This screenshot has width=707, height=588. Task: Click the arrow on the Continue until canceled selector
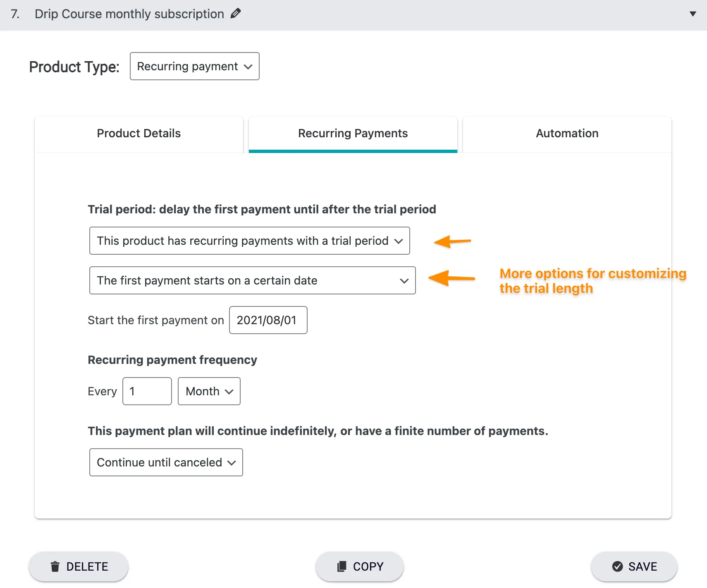(232, 462)
